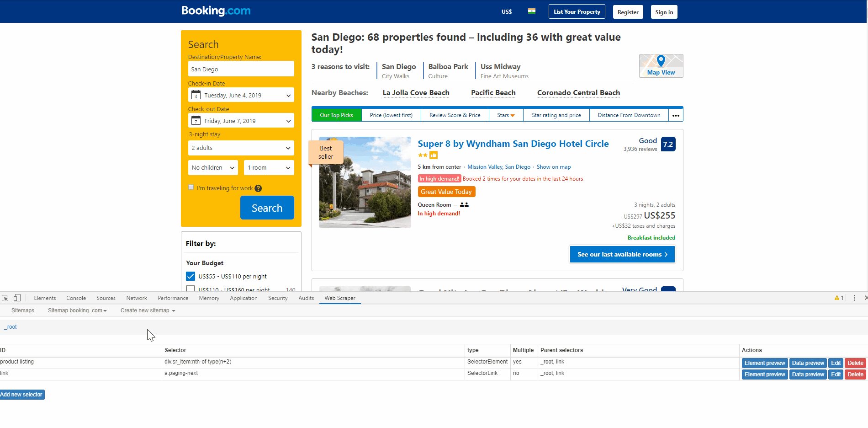
Task: Click See our last available rooms
Action: click(622, 254)
